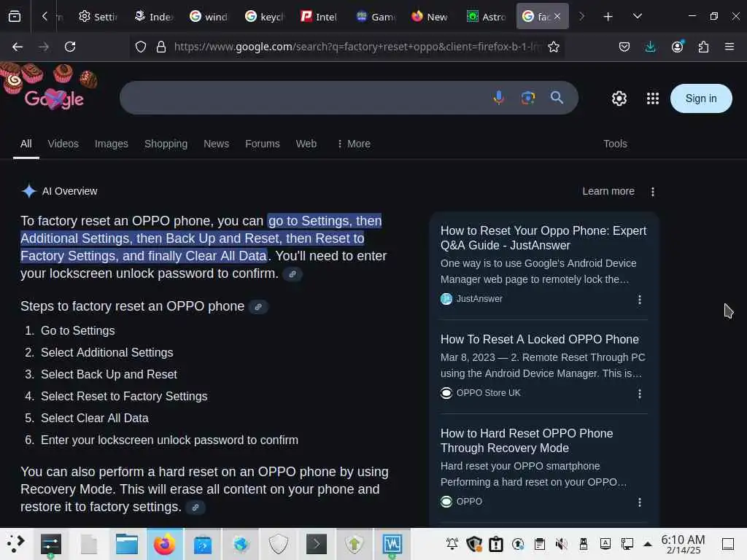
Task: Go back with the browser back arrow
Action: pos(18,47)
